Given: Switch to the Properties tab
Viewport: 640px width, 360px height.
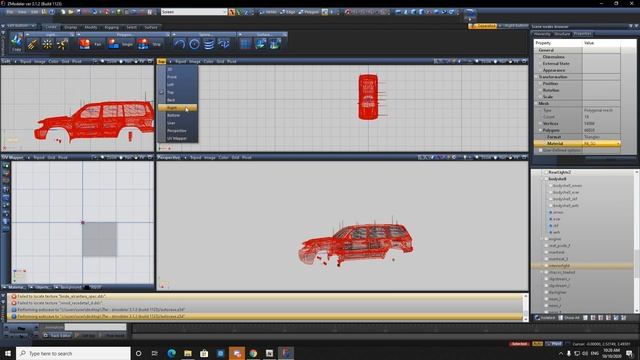Looking at the screenshot, I should 582,34.
